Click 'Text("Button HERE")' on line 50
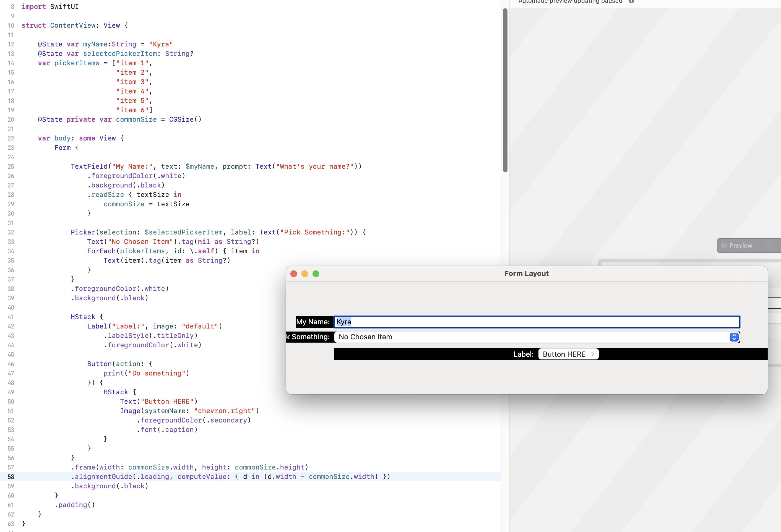Image resolution: width=781 pixels, height=532 pixels. click(159, 401)
